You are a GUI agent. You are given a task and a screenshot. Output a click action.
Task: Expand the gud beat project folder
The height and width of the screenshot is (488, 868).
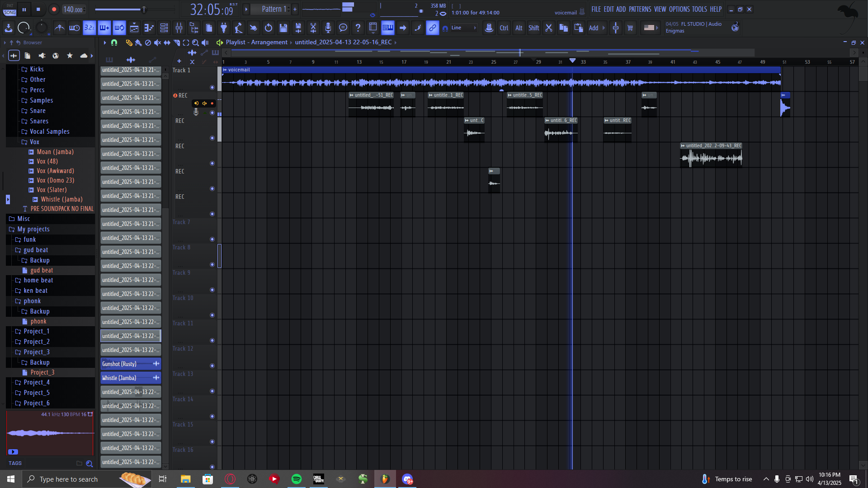36,250
